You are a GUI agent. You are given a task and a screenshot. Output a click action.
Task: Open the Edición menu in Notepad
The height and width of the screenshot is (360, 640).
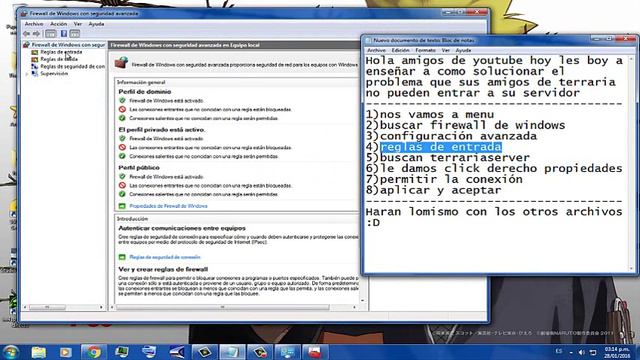pyautogui.click(x=400, y=50)
